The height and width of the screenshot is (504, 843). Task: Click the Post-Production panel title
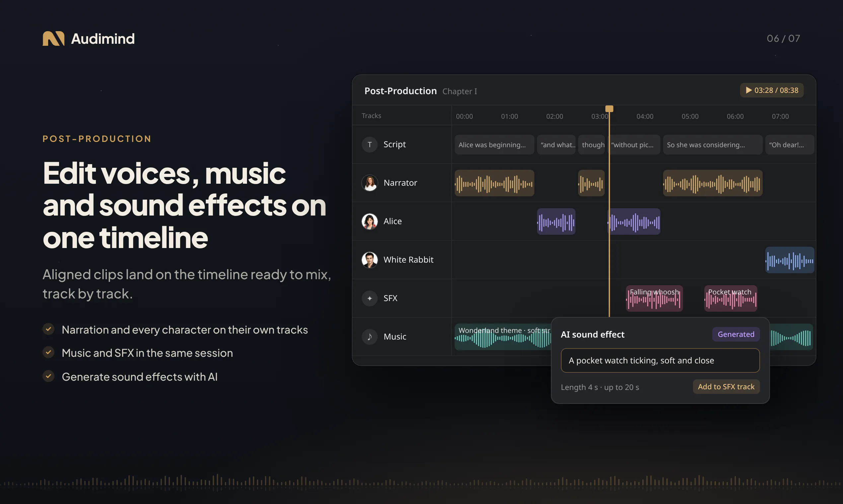(x=400, y=91)
